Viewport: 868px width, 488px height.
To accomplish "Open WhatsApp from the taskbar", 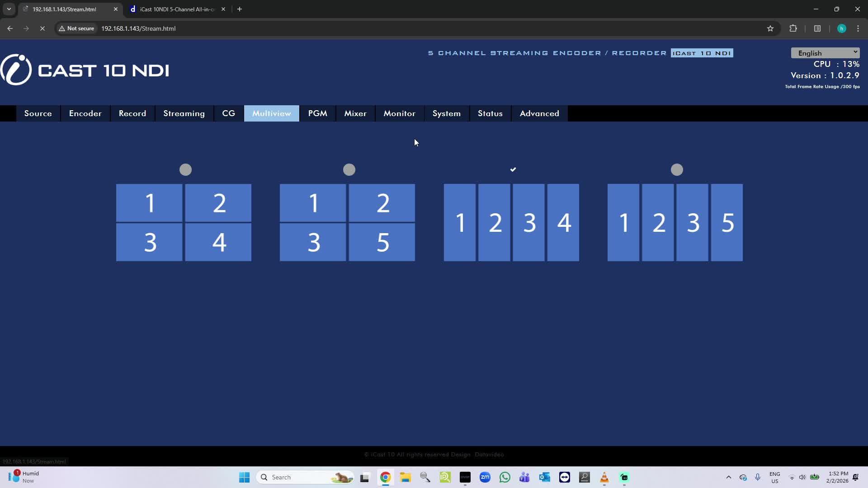I will [505, 477].
